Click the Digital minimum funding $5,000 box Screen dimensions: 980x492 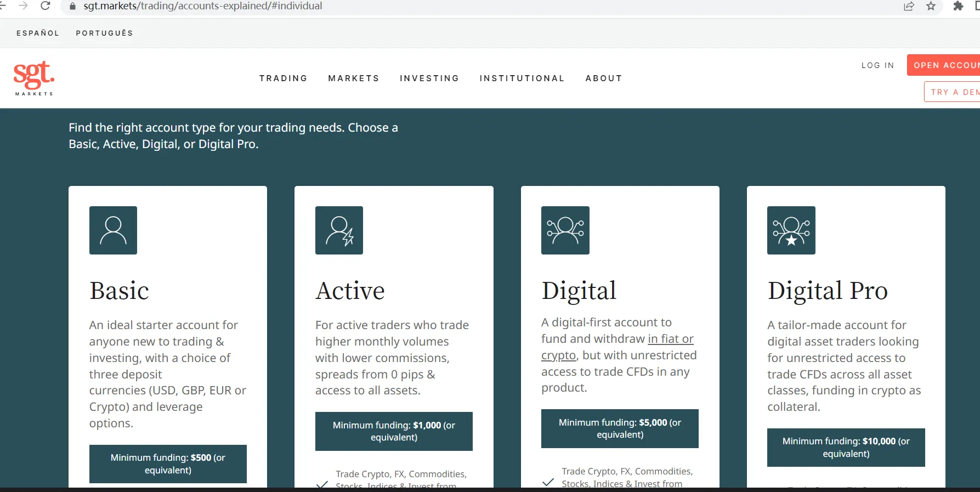[620, 428]
